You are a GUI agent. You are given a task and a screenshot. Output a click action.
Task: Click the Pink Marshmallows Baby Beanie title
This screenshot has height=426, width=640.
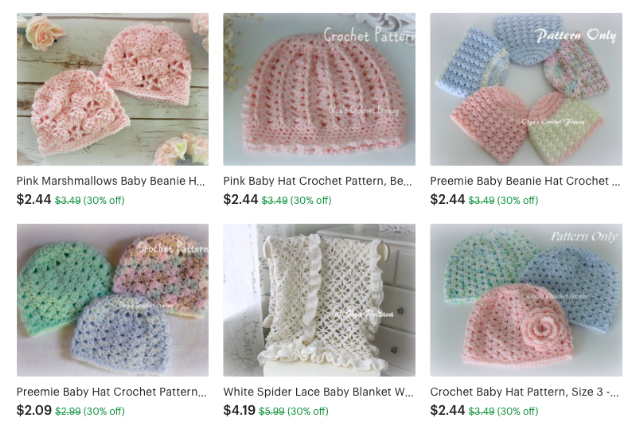coord(111,181)
